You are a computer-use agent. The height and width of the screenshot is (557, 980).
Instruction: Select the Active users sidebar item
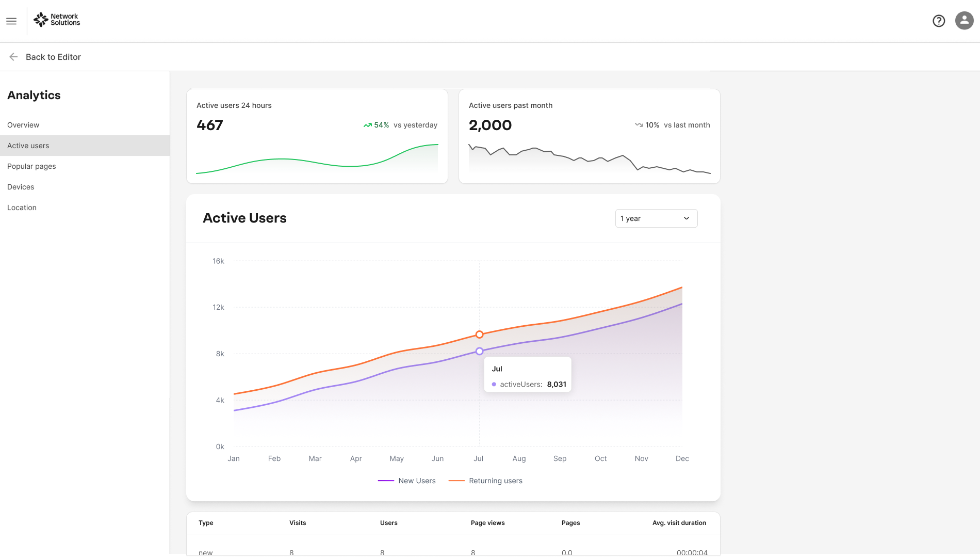point(85,146)
